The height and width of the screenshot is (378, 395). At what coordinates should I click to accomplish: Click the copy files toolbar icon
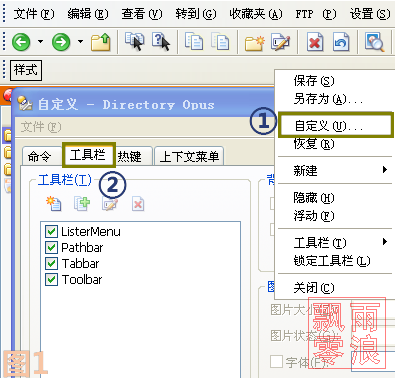click(194, 41)
